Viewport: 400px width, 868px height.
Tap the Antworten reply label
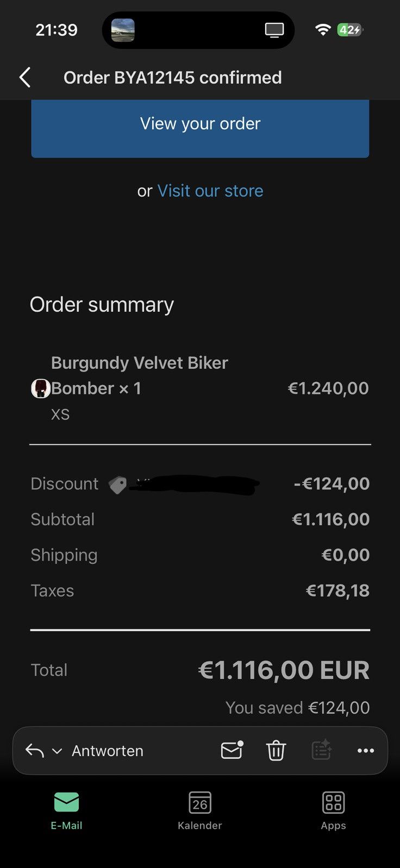(x=108, y=751)
